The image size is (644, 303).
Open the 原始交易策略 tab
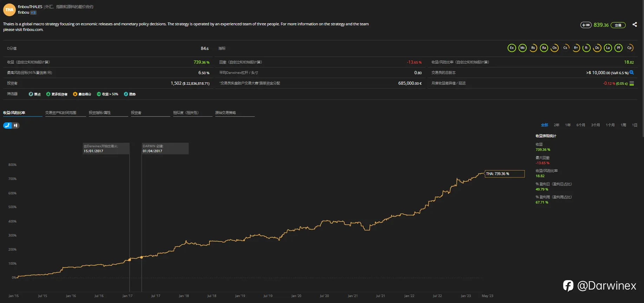click(226, 113)
